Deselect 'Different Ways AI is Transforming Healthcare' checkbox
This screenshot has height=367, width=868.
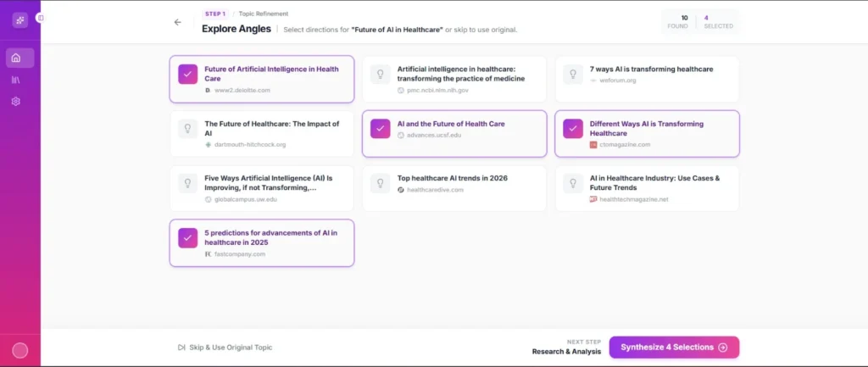click(x=574, y=128)
